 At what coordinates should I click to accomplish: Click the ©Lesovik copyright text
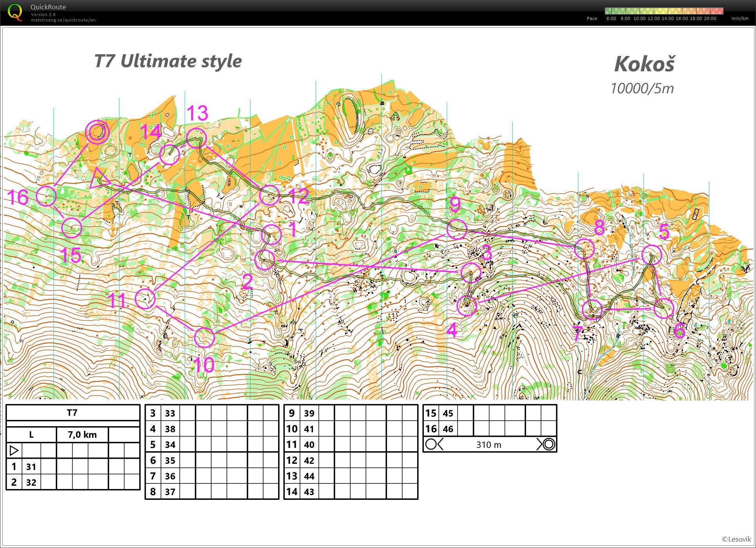point(736,539)
